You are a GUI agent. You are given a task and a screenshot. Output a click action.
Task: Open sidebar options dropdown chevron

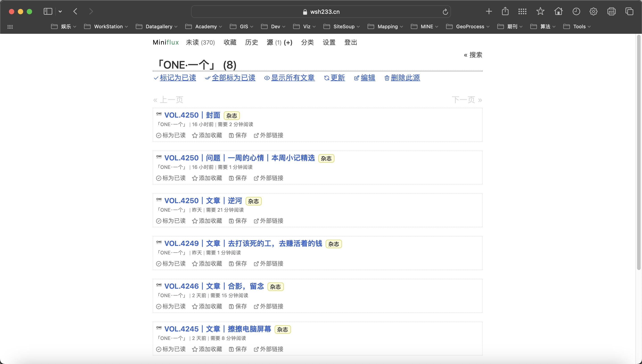click(60, 12)
